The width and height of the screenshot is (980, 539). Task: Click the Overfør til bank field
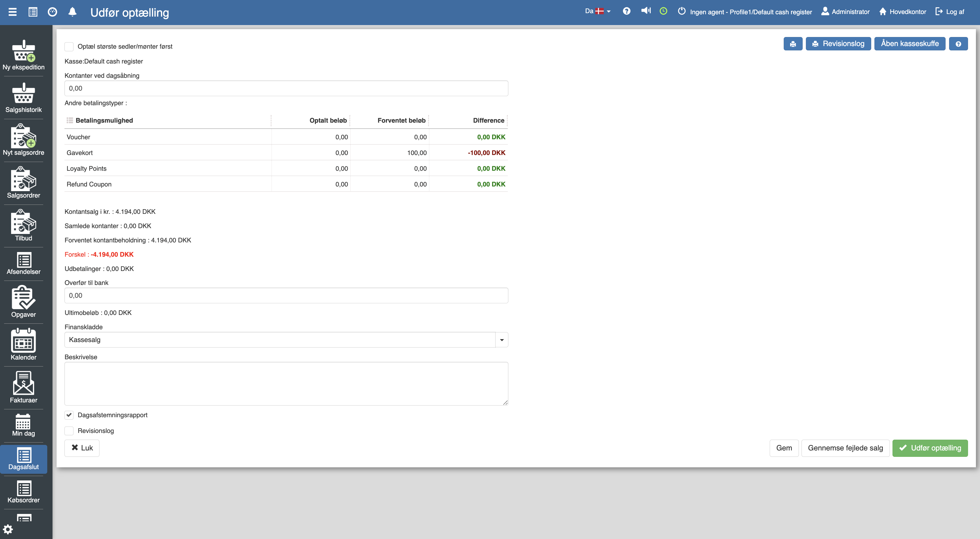[x=286, y=295]
